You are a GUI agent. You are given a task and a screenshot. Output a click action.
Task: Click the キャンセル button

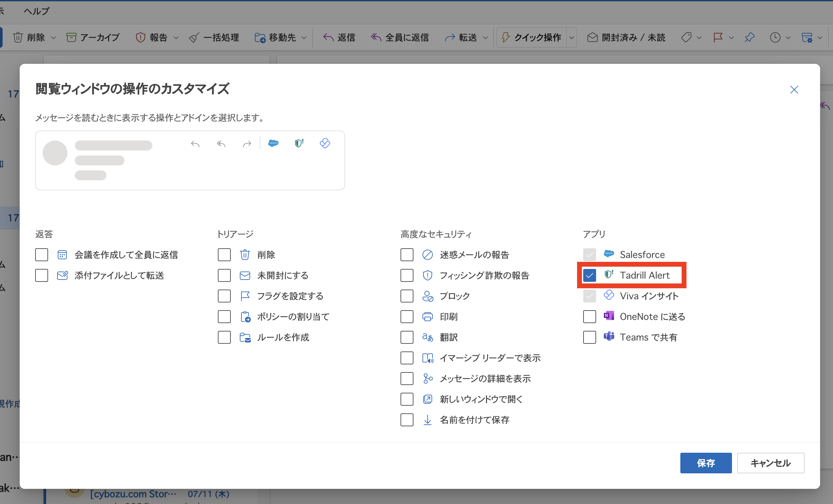pyautogui.click(x=770, y=463)
